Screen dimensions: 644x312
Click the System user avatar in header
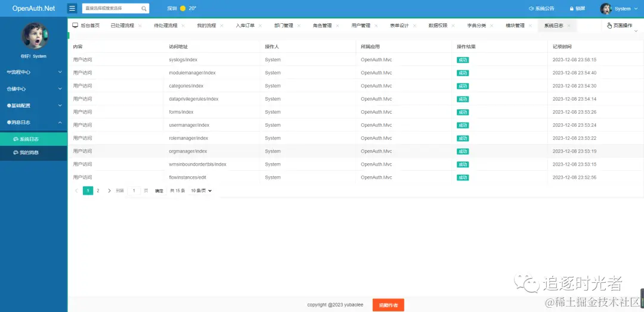point(606,8)
